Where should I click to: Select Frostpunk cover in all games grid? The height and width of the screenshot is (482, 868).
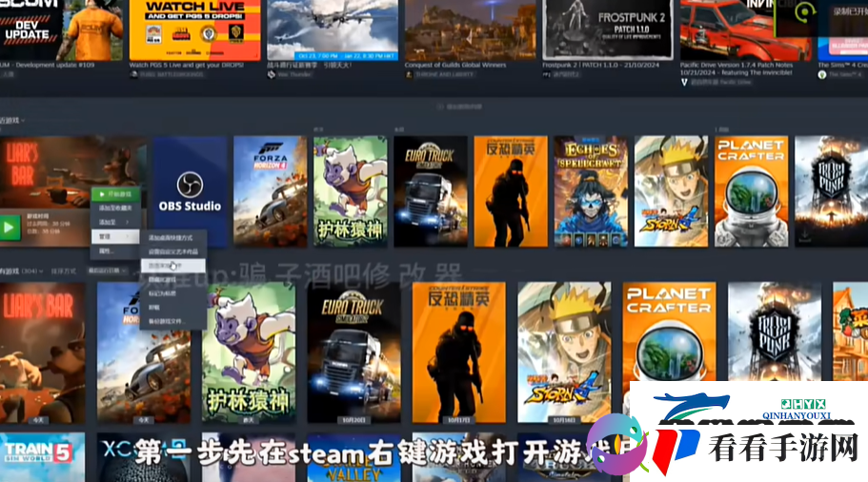point(775,332)
